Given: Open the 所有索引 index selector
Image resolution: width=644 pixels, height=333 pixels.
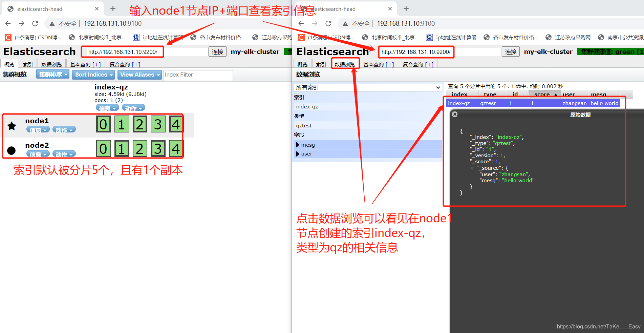Looking at the screenshot, I should pos(368,87).
